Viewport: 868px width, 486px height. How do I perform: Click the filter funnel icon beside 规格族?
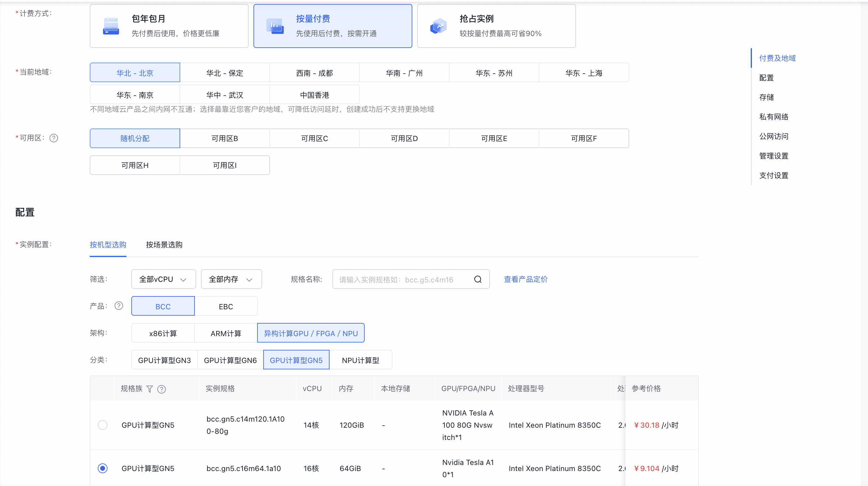(x=150, y=389)
